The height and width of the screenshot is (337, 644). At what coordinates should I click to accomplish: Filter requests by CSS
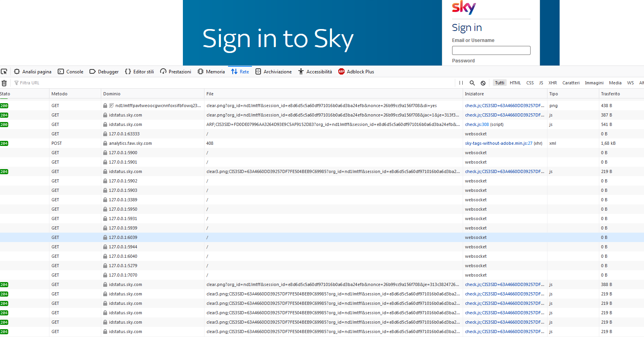pyautogui.click(x=530, y=83)
